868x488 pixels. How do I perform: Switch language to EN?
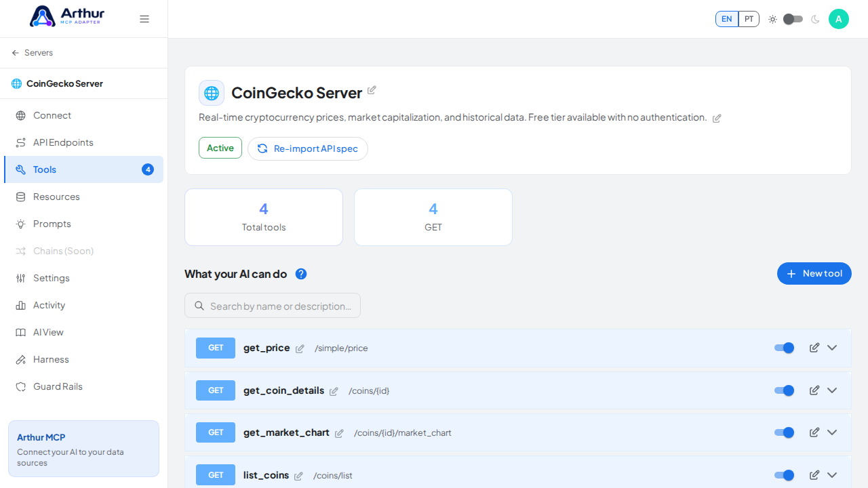point(727,19)
